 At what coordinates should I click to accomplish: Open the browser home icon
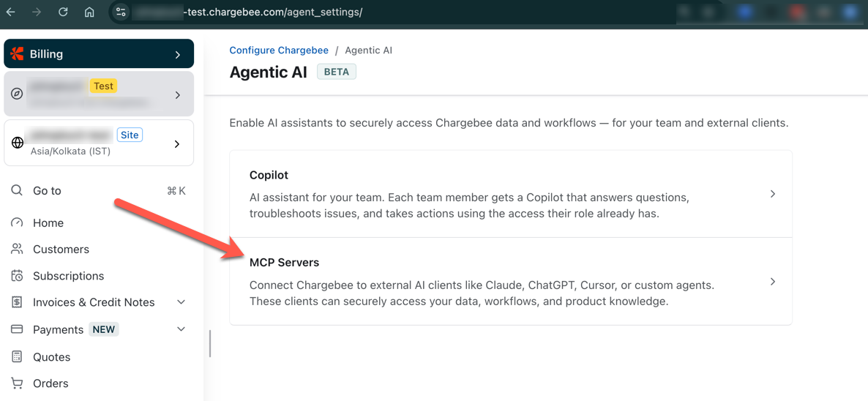[89, 12]
